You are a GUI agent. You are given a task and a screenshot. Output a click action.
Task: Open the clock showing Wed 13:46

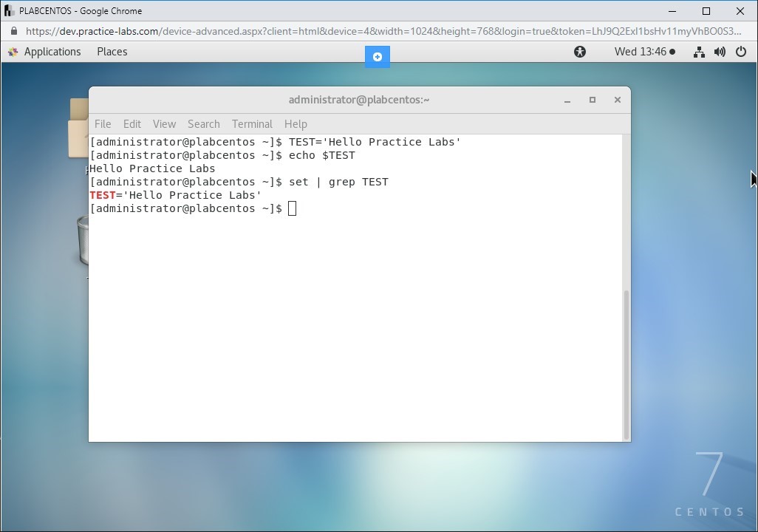point(640,52)
